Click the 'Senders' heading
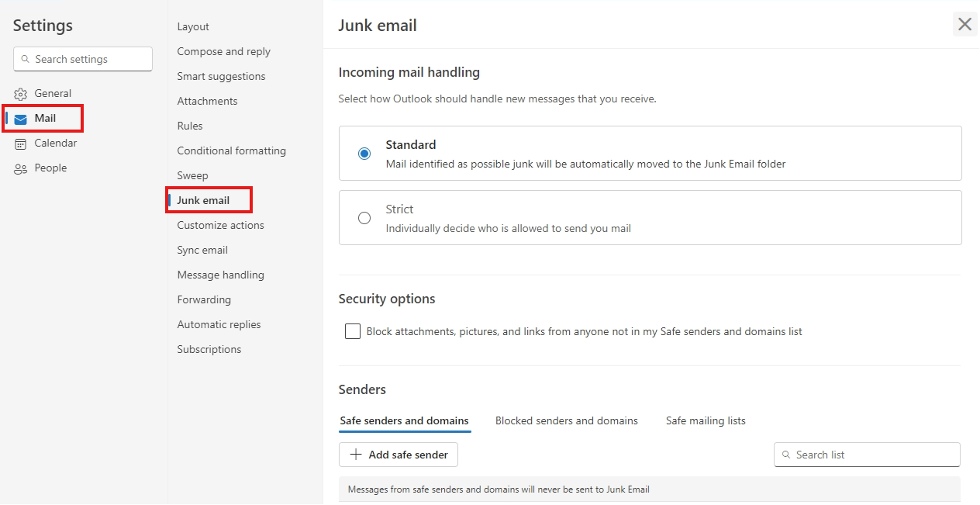This screenshot has height=505, width=980. click(362, 389)
